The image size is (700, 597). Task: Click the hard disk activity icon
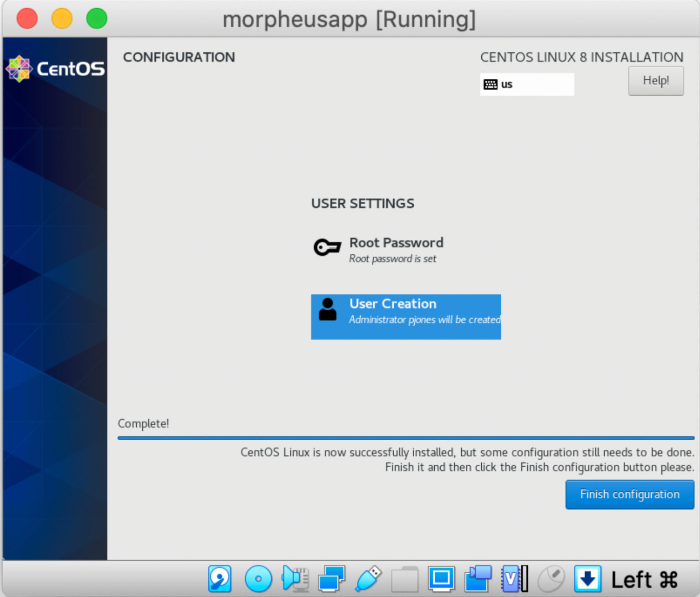(x=220, y=579)
